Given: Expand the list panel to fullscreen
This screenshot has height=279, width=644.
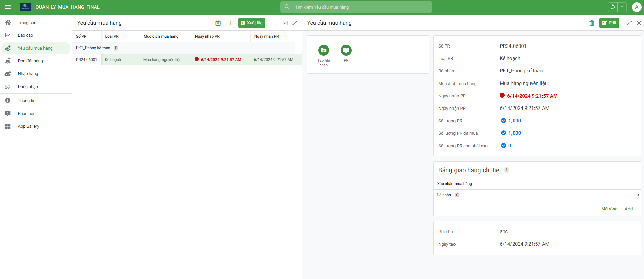Looking at the screenshot, I should [x=295, y=23].
